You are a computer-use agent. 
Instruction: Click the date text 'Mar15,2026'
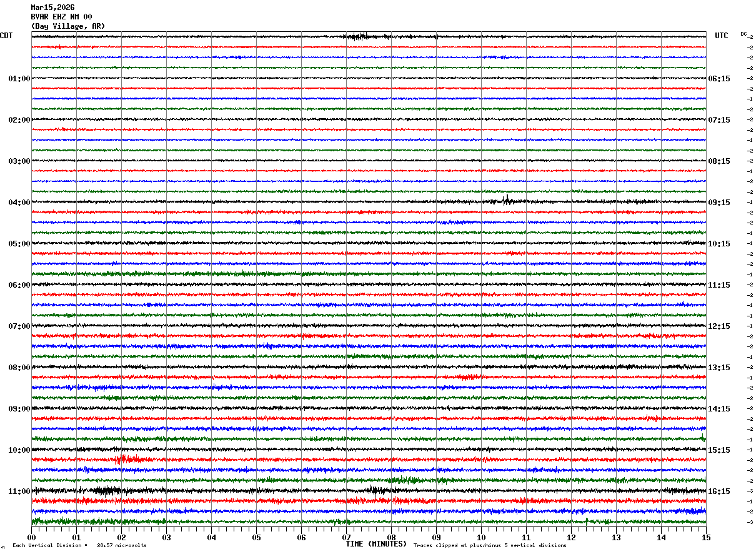click(53, 8)
